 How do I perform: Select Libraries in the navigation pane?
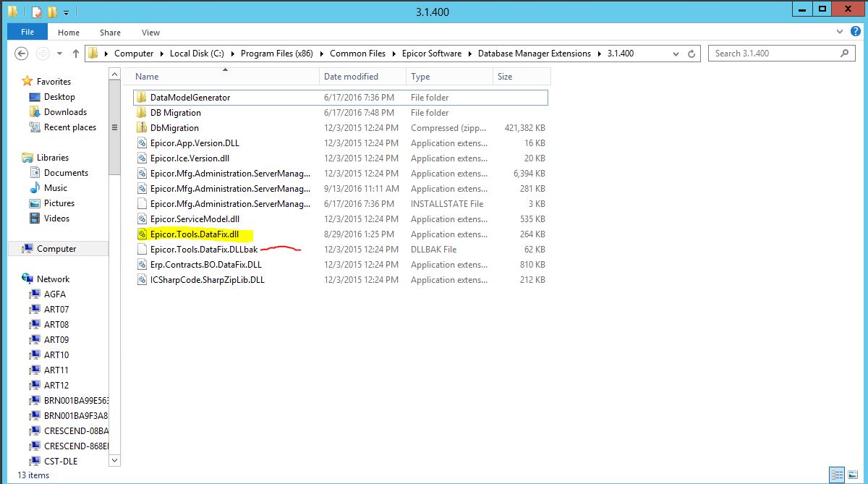pyautogui.click(x=53, y=158)
